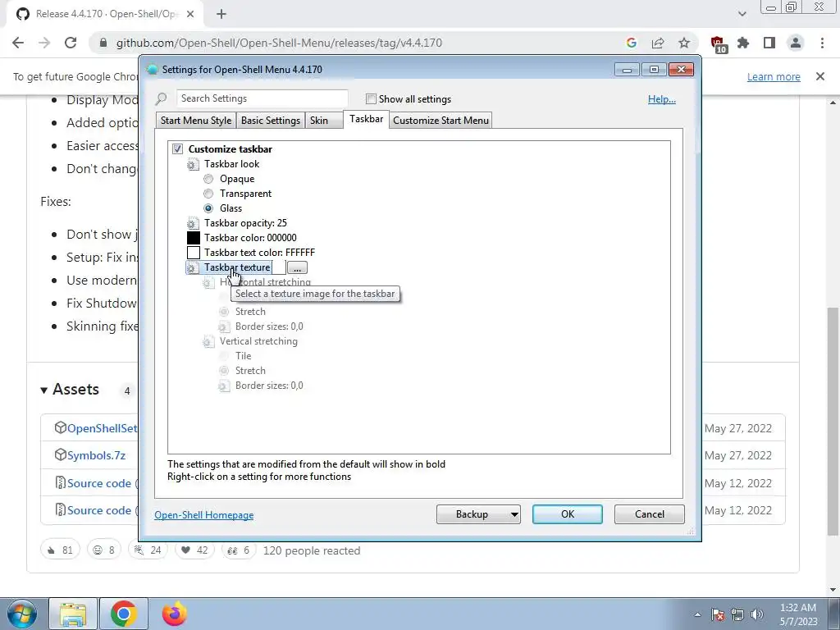Select Stretch under Vertical stretching
The image size is (840, 630).
point(224,371)
